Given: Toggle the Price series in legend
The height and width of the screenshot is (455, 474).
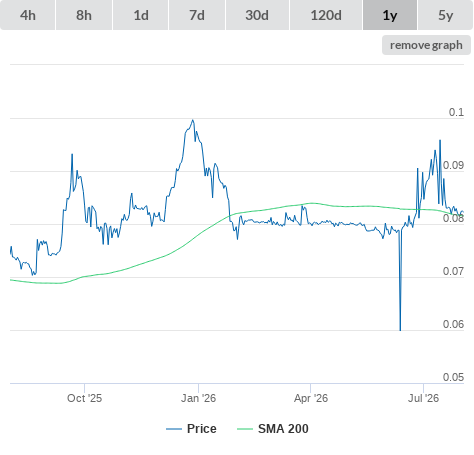Looking at the screenshot, I should 202,429.
